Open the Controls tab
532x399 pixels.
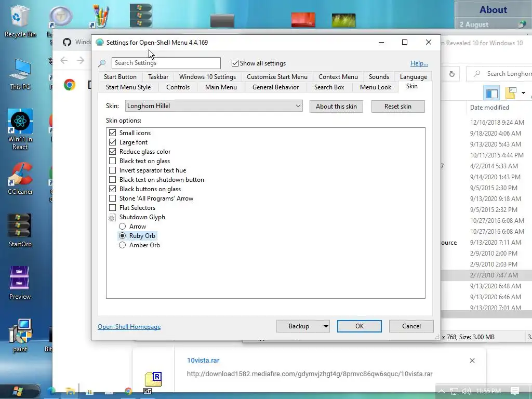pyautogui.click(x=178, y=87)
